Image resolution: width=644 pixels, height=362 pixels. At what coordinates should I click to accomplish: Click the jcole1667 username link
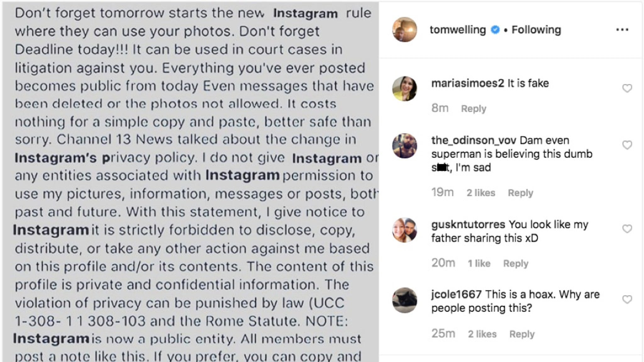[x=456, y=294]
